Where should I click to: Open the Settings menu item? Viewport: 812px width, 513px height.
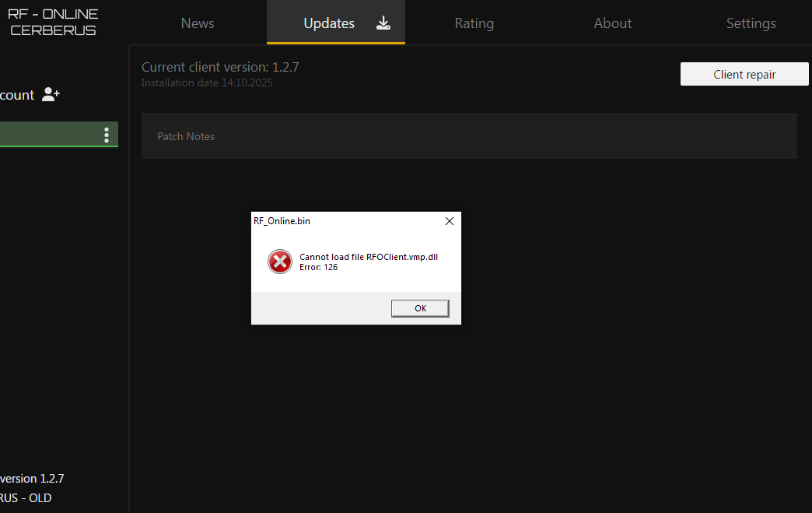tap(751, 23)
